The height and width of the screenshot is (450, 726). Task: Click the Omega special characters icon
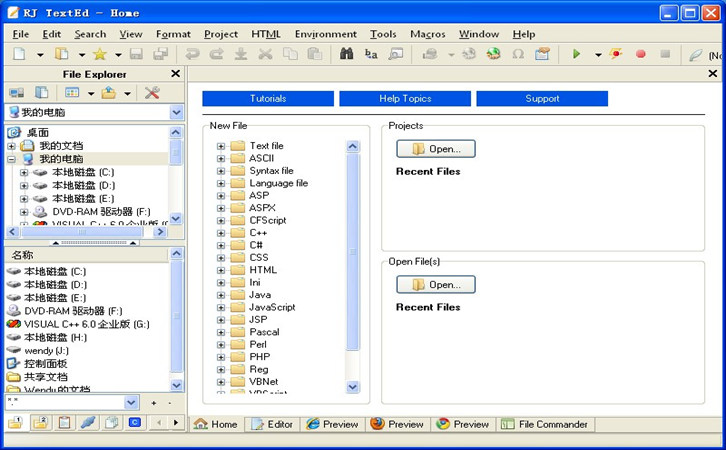click(517, 54)
